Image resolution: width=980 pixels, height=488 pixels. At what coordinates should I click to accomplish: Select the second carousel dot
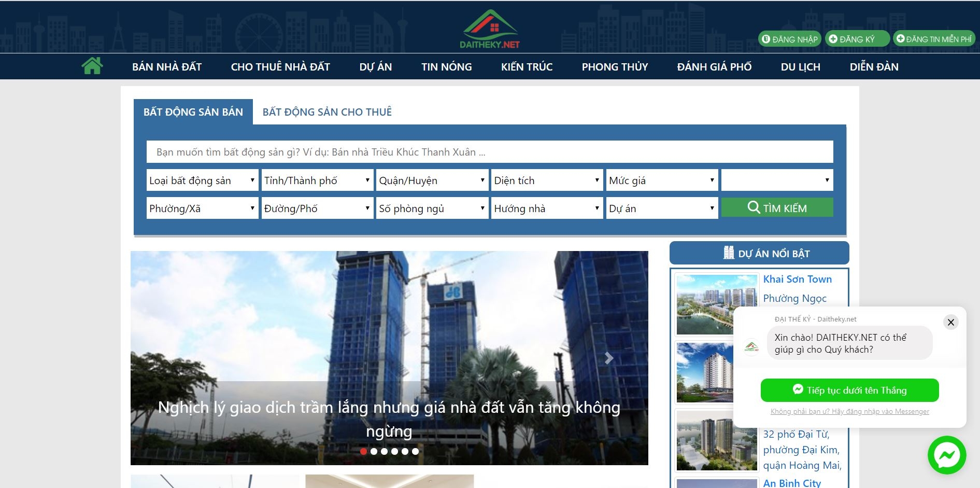(374, 451)
